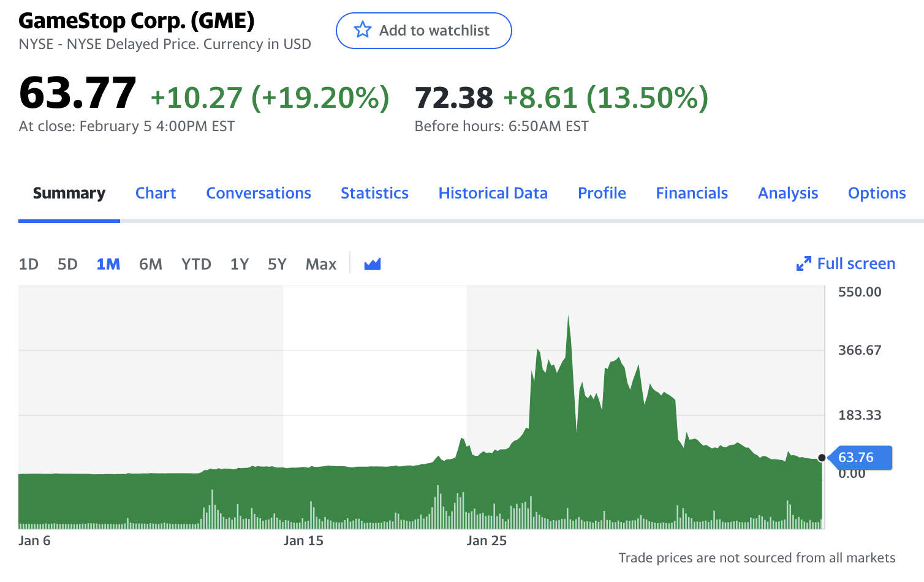Set the chart range to 5Y
Viewport: 924px width, 582px height.
pos(277,264)
